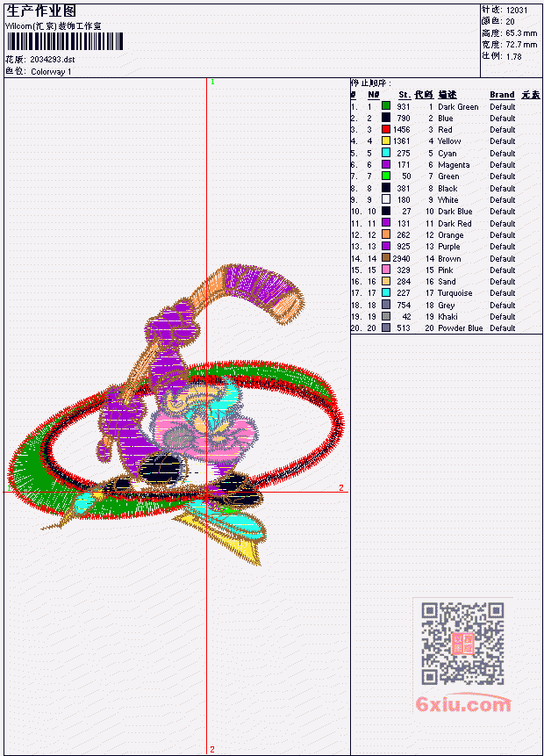
Task: Click the file name 2034293.dst
Action: click(53, 60)
